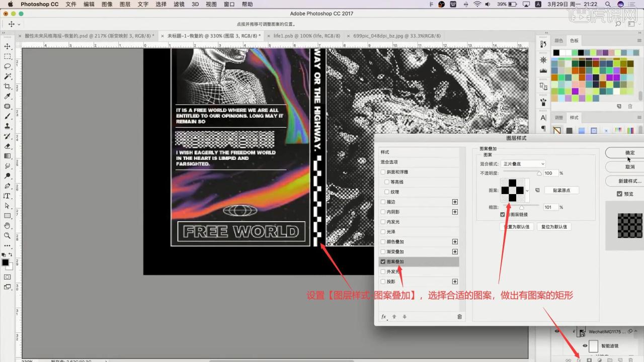Select the Smudge tool

[8, 166]
